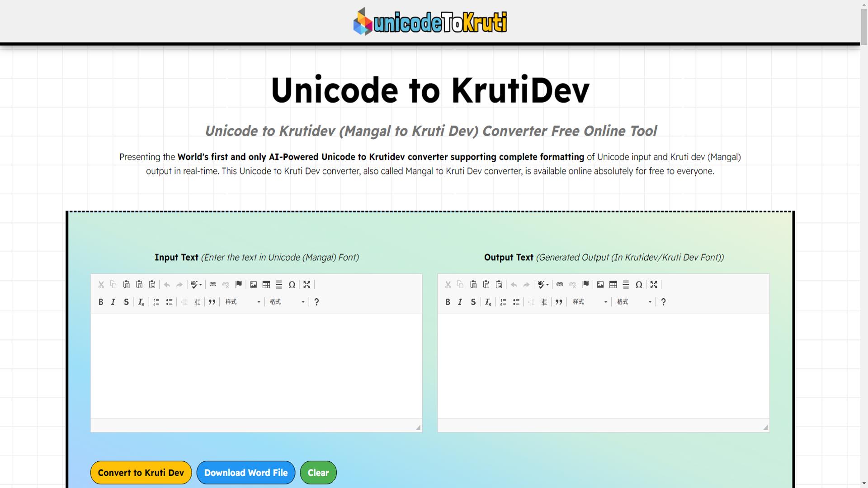868x488 pixels.
Task: Insert an image into the input editor
Action: pyautogui.click(x=253, y=285)
